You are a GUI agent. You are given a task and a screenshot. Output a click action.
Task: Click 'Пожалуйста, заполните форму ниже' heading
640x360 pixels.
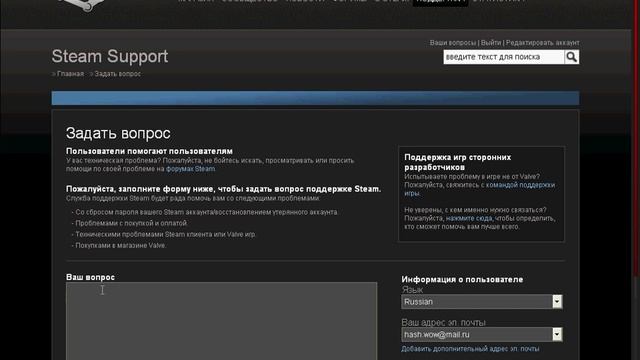(224, 189)
